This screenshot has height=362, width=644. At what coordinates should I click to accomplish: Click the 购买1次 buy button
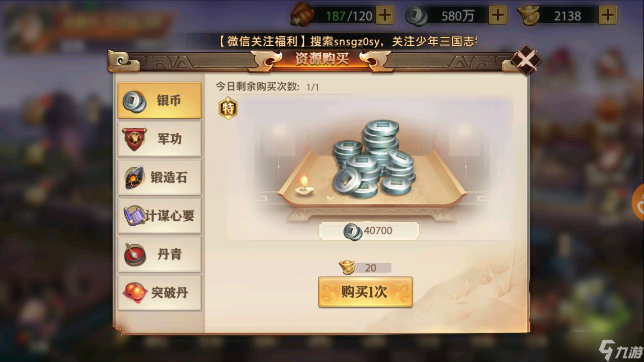pyautogui.click(x=365, y=292)
